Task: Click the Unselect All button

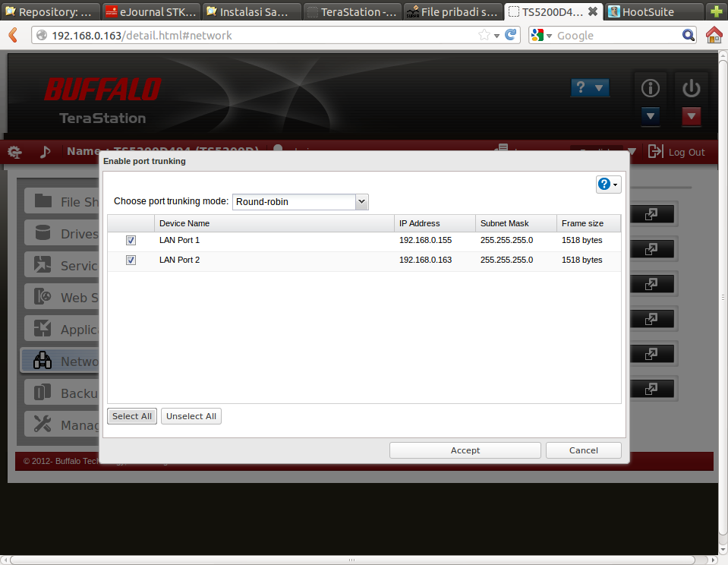Action: 191,416
